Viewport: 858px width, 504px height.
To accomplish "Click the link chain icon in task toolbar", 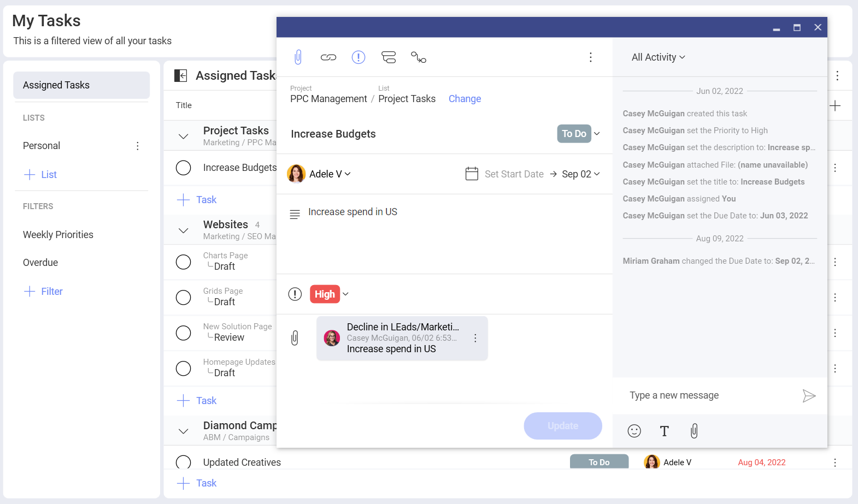I will pos(328,57).
